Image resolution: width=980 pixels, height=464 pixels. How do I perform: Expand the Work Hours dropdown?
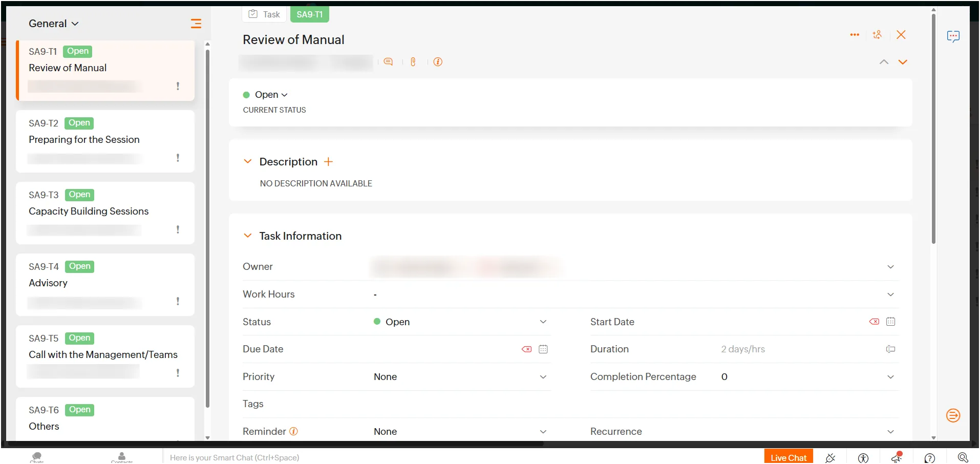point(891,294)
